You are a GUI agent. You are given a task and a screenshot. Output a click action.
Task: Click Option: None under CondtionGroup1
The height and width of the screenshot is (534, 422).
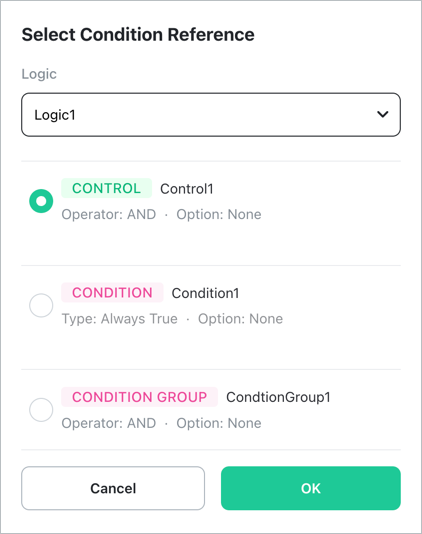click(219, 423)
